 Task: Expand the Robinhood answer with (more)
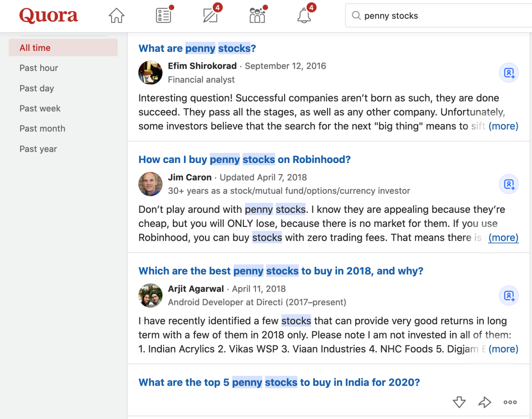(x=503, y=238)
